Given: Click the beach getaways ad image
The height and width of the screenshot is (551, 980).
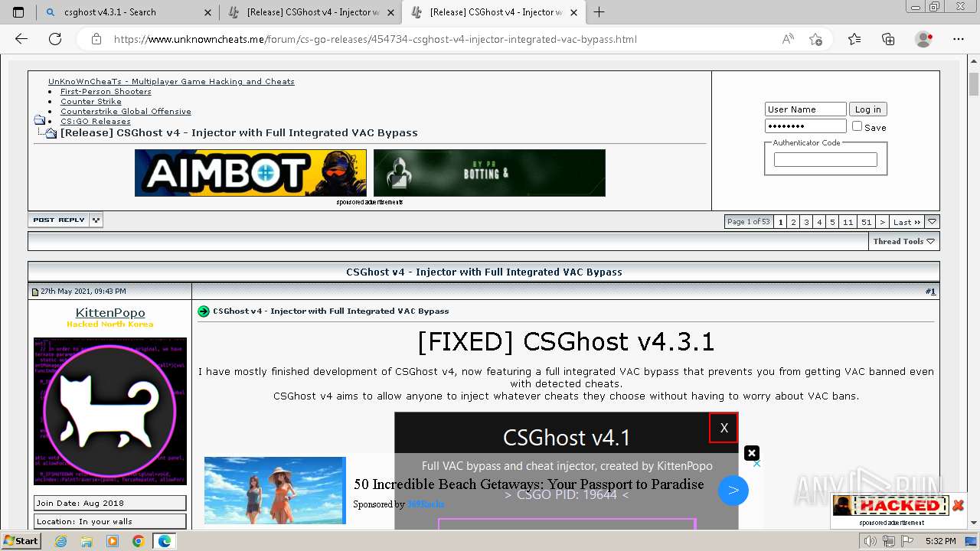Looking at the screenshot, I should coord(275,491).
